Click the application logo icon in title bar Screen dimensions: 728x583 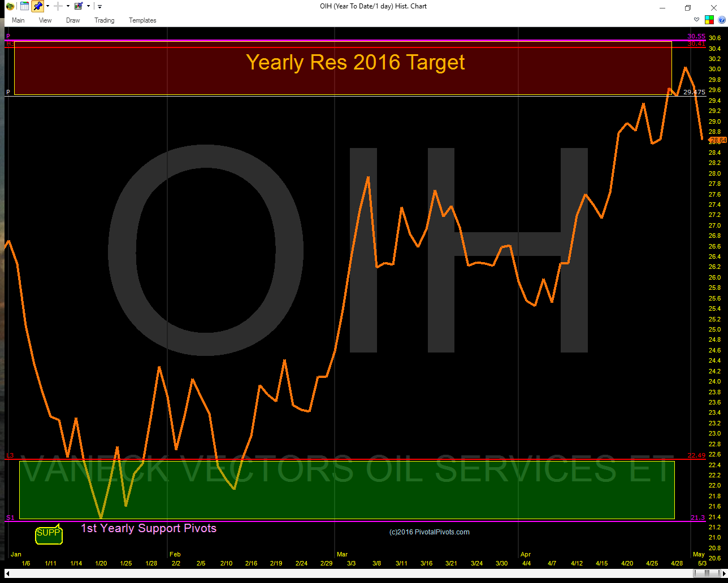[10, 7]
